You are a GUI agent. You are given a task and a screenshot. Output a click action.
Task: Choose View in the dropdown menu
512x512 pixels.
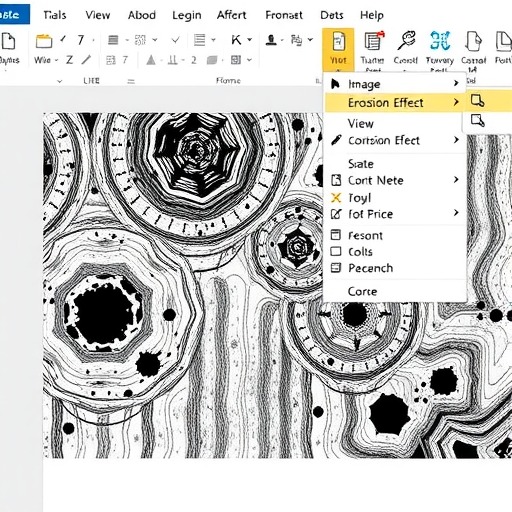tap(395, 124)
